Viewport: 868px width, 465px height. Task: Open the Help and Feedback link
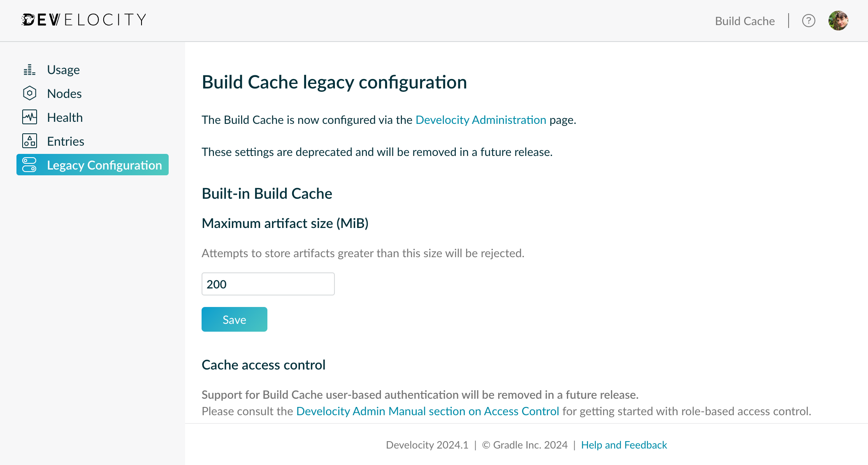click(x=624, y=445)
